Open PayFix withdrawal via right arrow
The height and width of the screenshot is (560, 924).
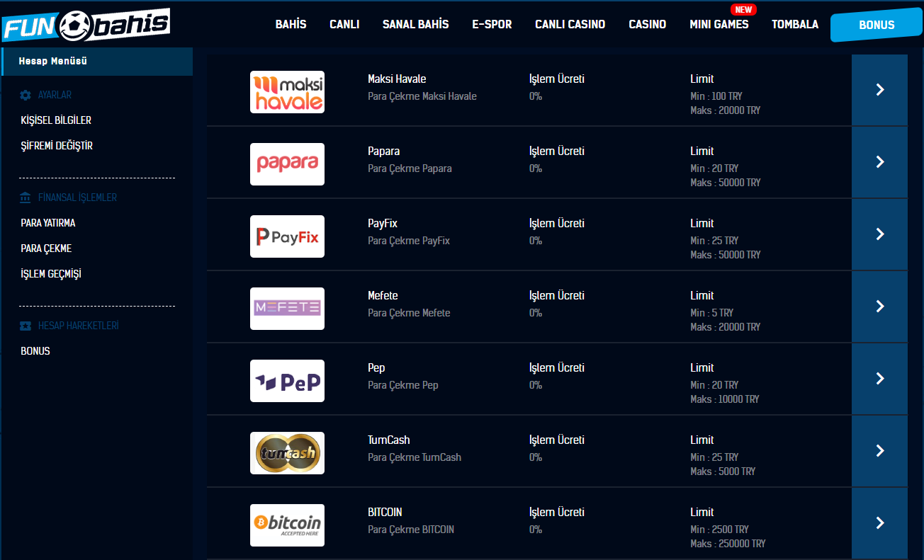click(879, 234)
